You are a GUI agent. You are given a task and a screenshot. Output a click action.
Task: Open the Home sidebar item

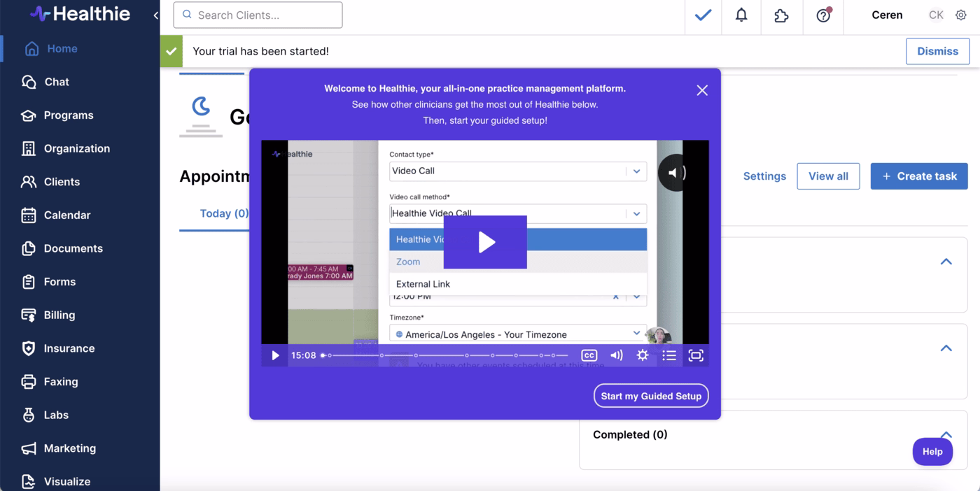point(62,48)
